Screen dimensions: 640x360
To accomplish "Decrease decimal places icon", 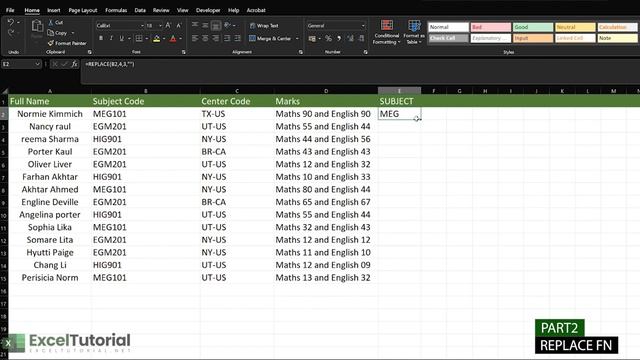I will pyautogui.click(x=361, y=38).
